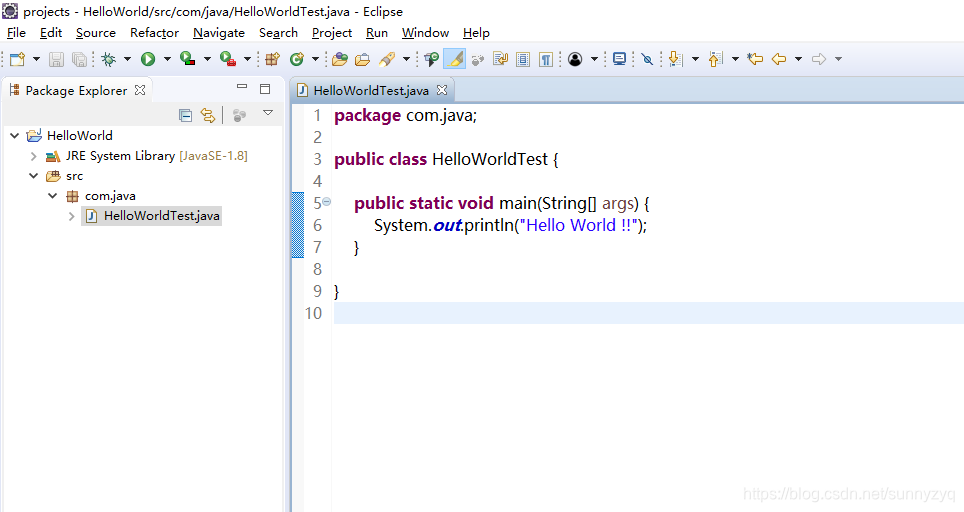Click the Collapse All icon

point(185,115)
